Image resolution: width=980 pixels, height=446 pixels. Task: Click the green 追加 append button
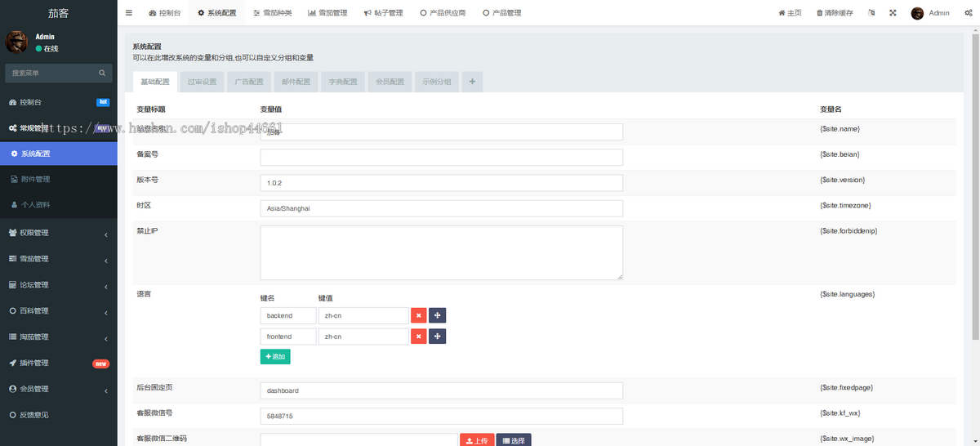pyautogui.click(x=275, y=357)
